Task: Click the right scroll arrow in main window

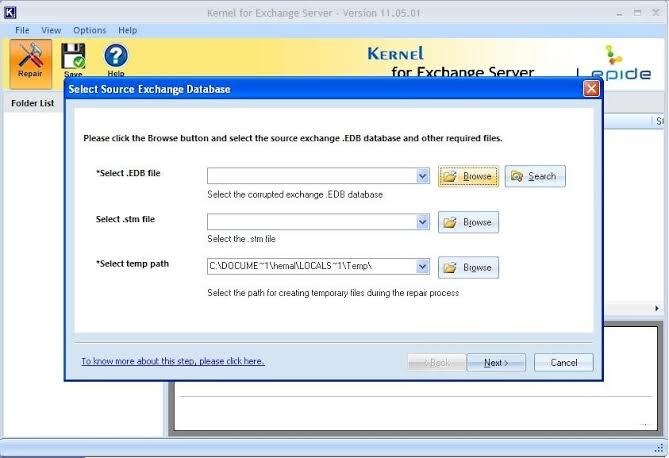Action: coord(657,308)
